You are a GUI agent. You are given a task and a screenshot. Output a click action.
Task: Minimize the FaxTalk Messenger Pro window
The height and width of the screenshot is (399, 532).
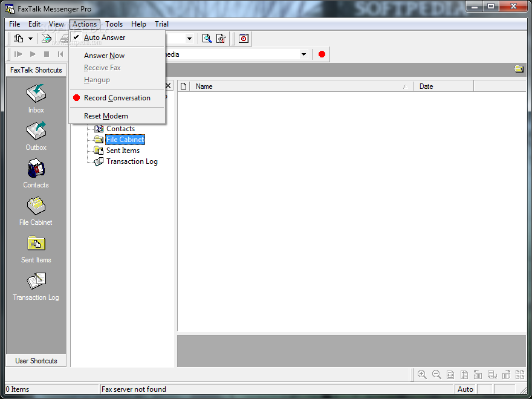[475, 6]
